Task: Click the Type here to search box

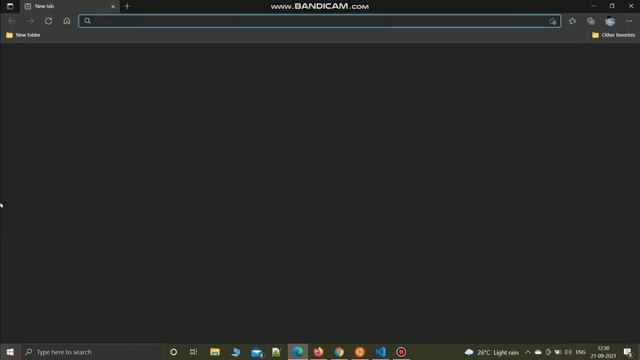Action: point(91,352)
